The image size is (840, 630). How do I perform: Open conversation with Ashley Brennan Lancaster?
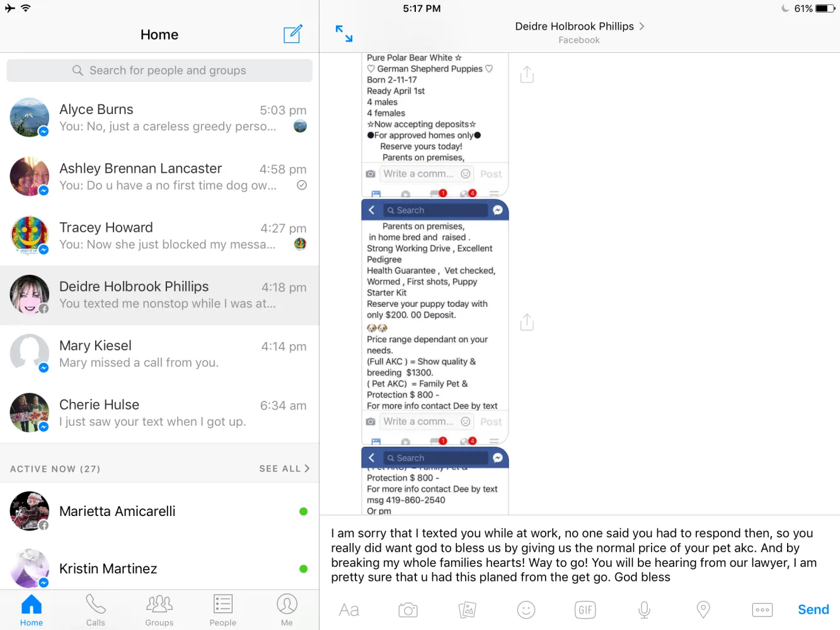click(159, 177)
